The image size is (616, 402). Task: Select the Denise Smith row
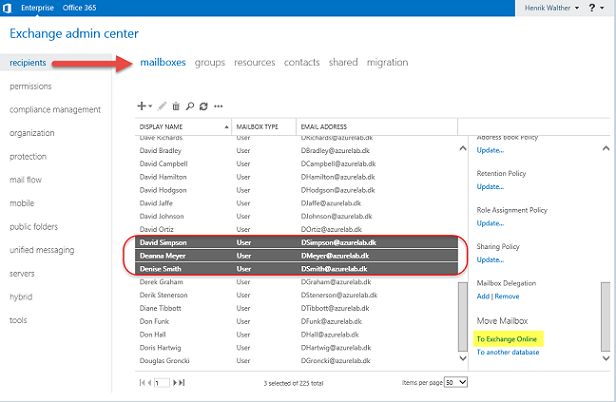click(297, 269)
